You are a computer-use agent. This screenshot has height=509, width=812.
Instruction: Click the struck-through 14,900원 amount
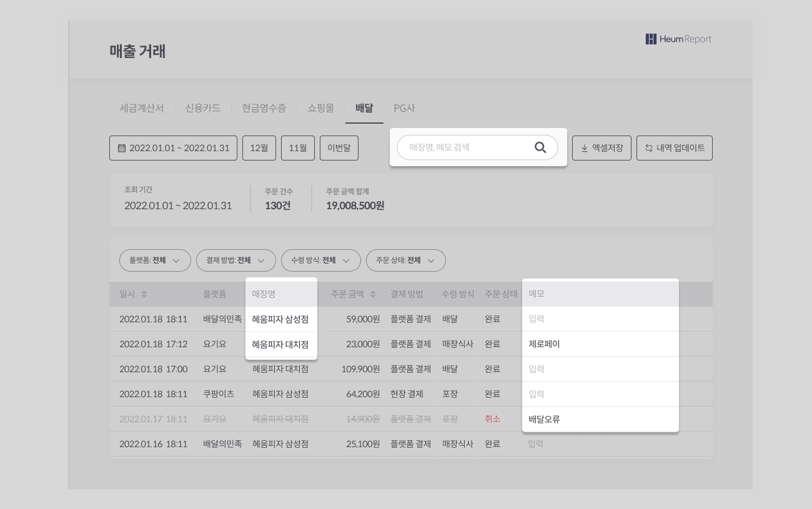[363, 419]
